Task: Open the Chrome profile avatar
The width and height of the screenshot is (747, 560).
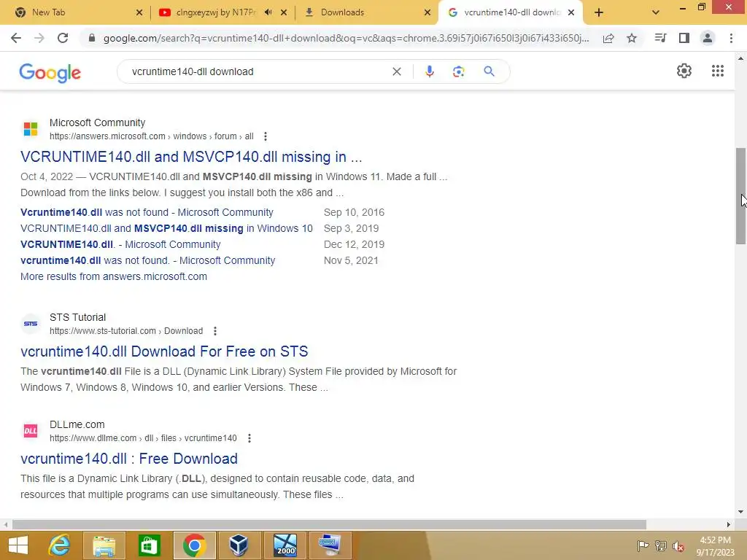Action: [x=708, y=38]
